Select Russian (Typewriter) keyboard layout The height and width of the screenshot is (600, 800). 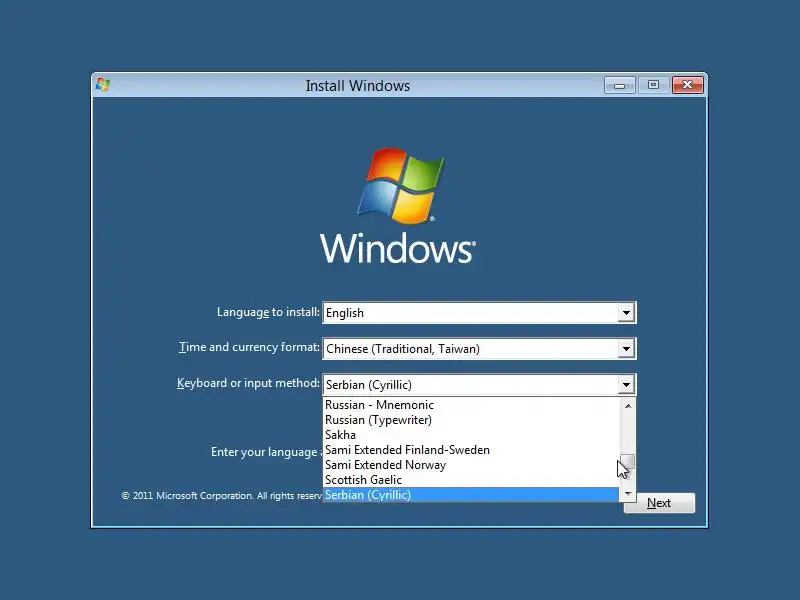(x=471, y=420)
